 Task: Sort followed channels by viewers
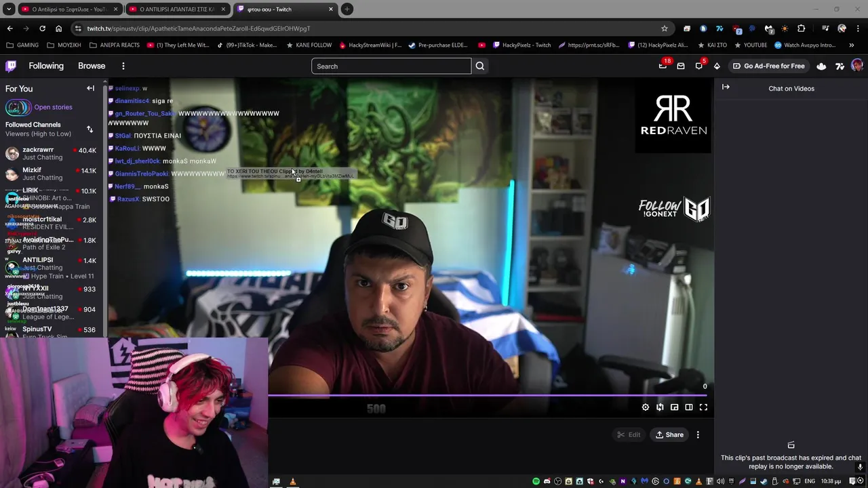tap(90, 129)
